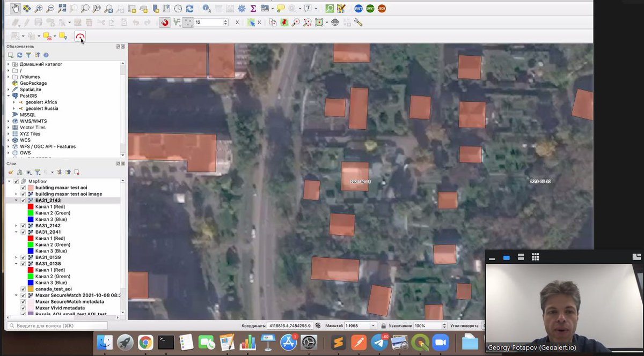Viewport: 644px width, 356px height.
Task: Click the orange JSON plugin icon
Action: click(x=382, y=9)
